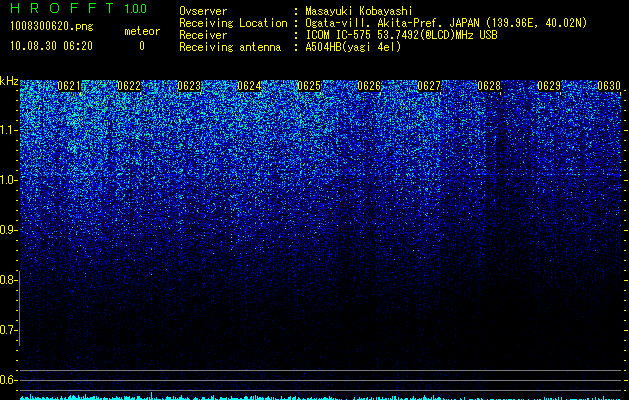Click the cyan signal level strip at bottom
The width and height of the screenshot is (629, 400).
[x=321, y=397]
